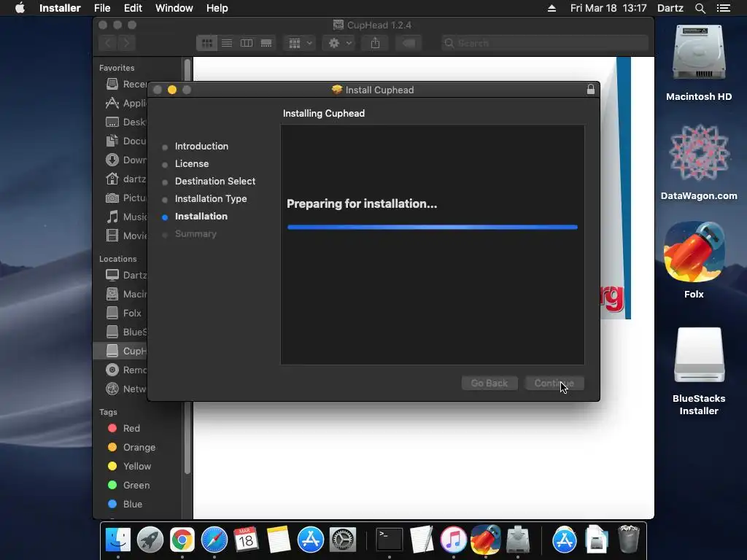747x560 pixels.
Task: Open Launchpad in the Dock
Action: (150, 540)
